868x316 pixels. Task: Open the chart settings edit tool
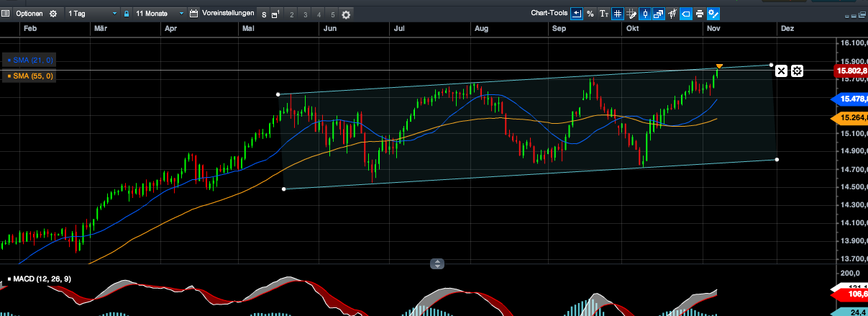pyautogui.click(x=713, y=13)
